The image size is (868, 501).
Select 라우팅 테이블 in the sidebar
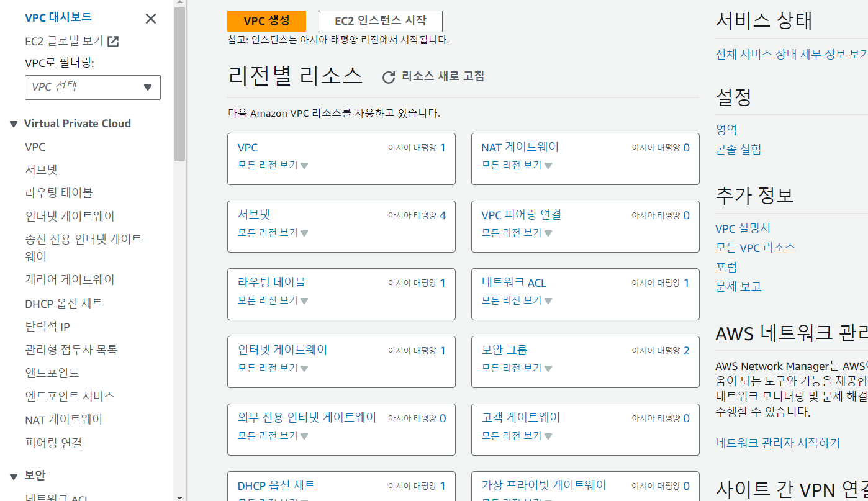[59, 193]
